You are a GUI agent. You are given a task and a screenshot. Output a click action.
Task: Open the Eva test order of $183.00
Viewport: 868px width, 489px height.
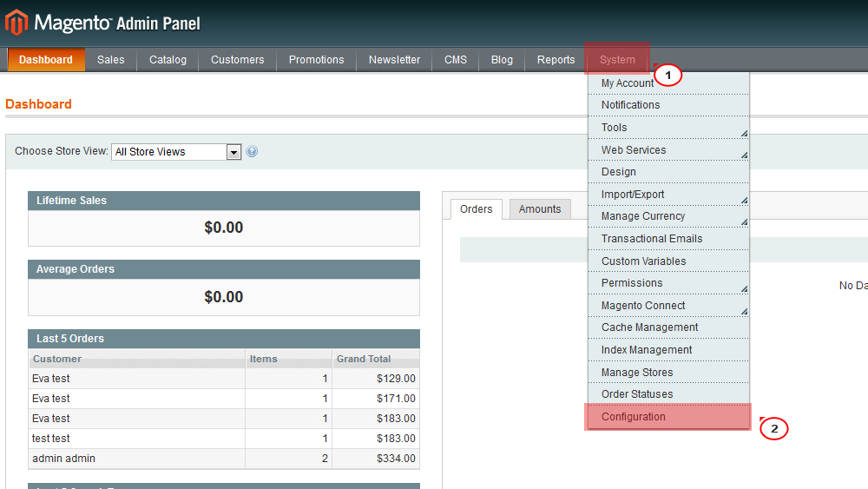[224, 418]
